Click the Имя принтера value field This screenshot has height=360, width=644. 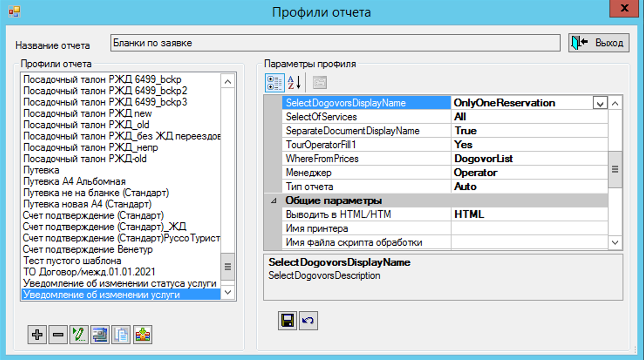[529, 228]
